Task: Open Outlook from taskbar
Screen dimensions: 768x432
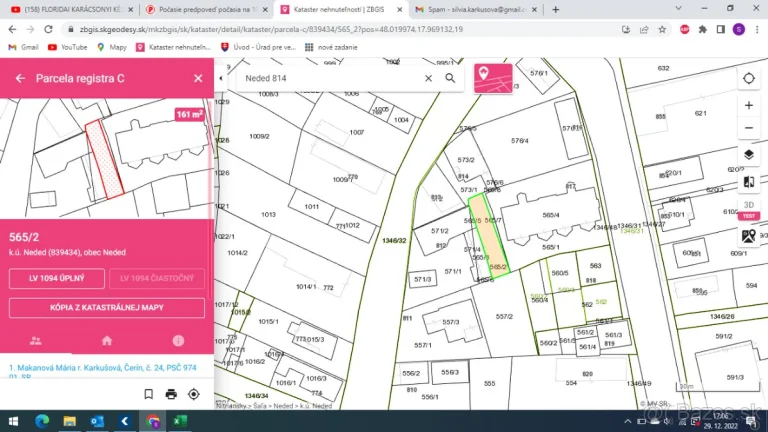Action: point(97,421)
